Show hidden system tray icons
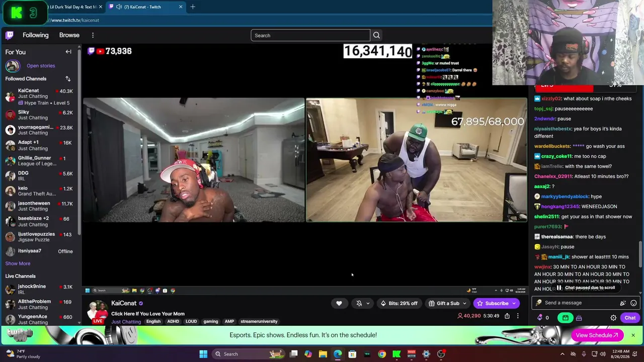 tap(562, 354)
